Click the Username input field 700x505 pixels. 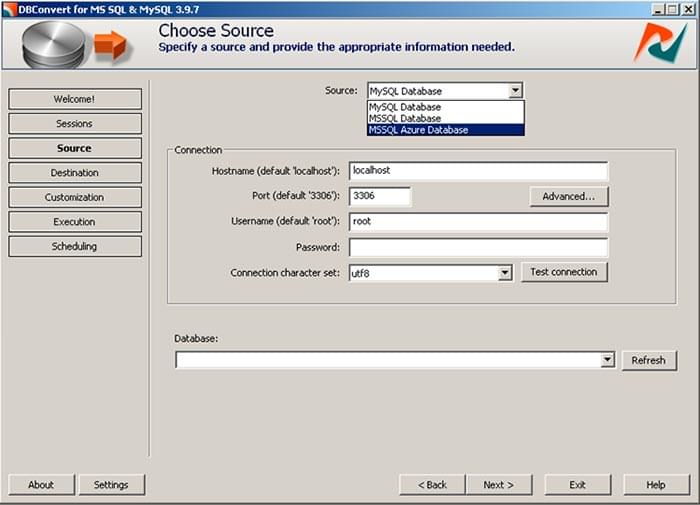478,221
